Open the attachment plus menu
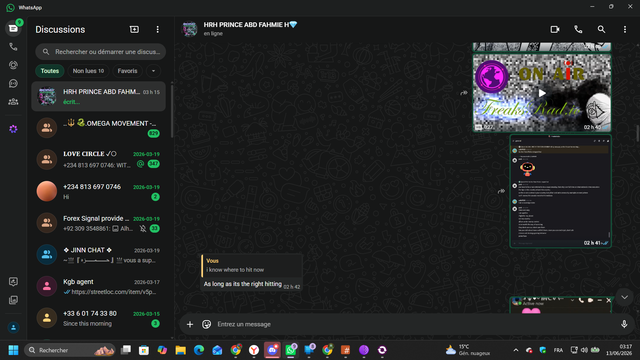640x360 pixels. (190, 324)
